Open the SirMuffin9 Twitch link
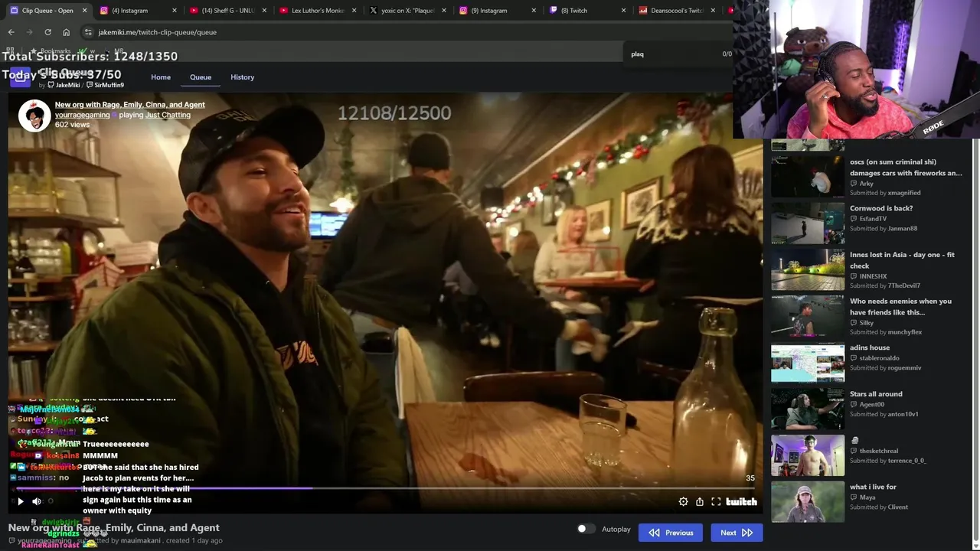This screenshot has width=980, height=551. pyautogui.click(x=105, y=85)
